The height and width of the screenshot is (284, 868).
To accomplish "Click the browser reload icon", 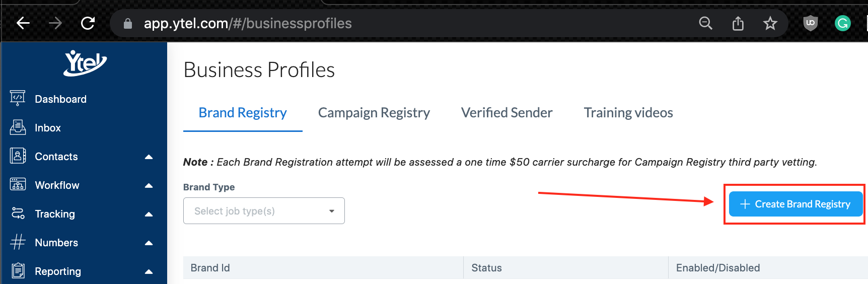I will click(x=88, y=23).
